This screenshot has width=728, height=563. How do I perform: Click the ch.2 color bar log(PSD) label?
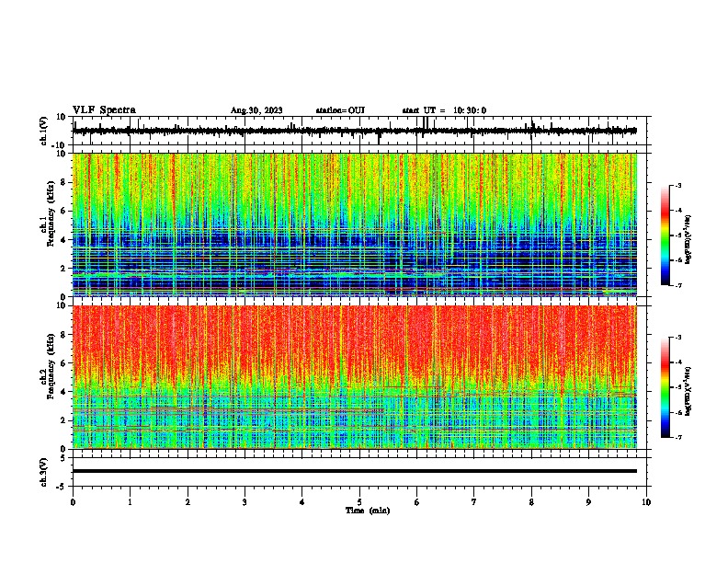(688, 392)
